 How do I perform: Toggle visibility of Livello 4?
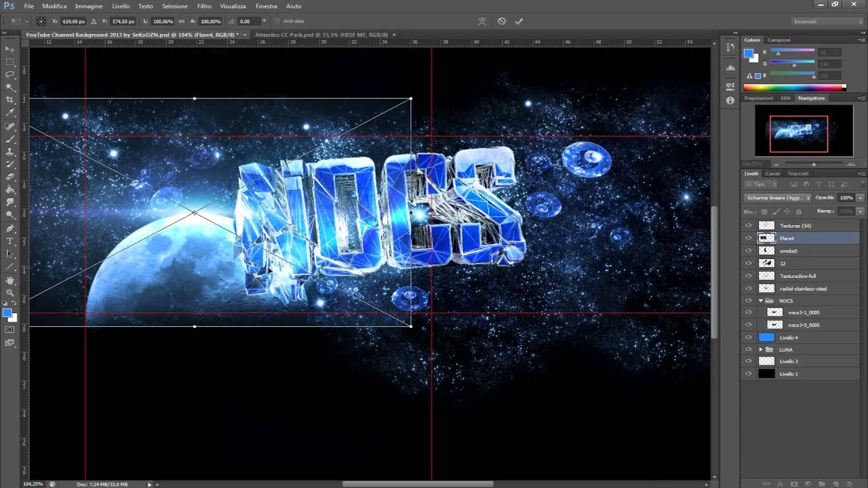point(749,338)
